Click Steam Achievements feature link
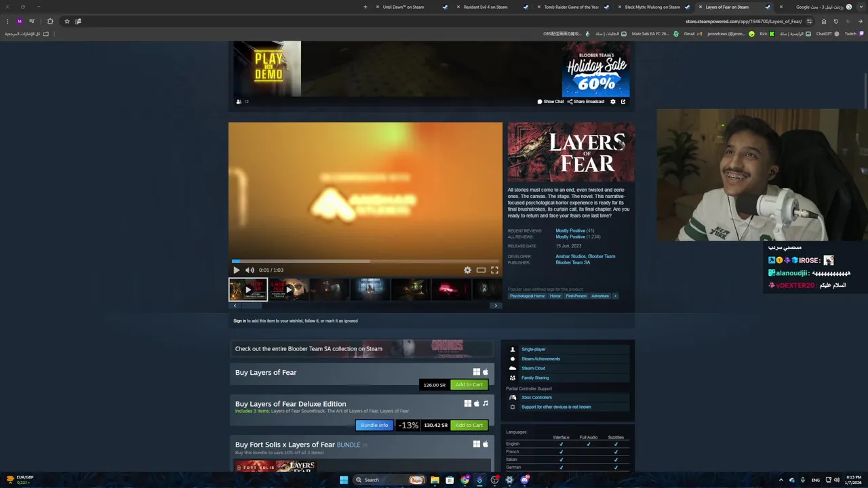868x488 pixels. point(540,359)
